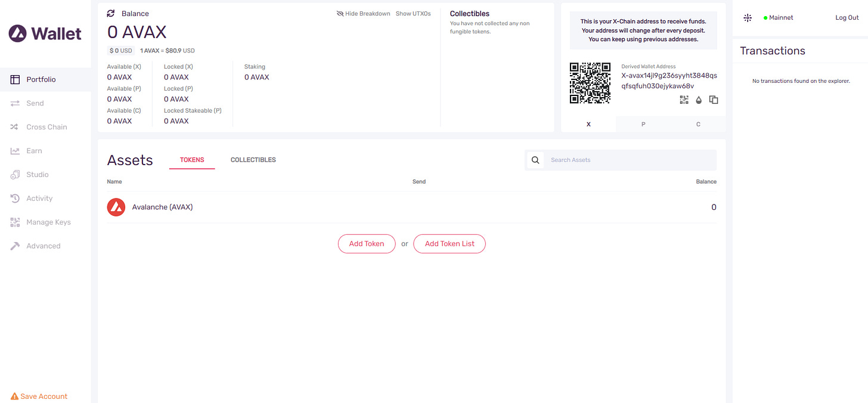This screenshot has height=403, width=868.
Task: Click the Studio icon in sidebar
Action: click(x=15, y=175)
